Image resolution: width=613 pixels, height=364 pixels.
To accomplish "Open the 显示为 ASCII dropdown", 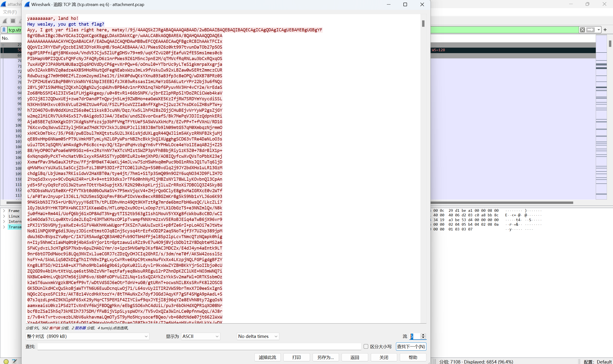I will point(201,336).
